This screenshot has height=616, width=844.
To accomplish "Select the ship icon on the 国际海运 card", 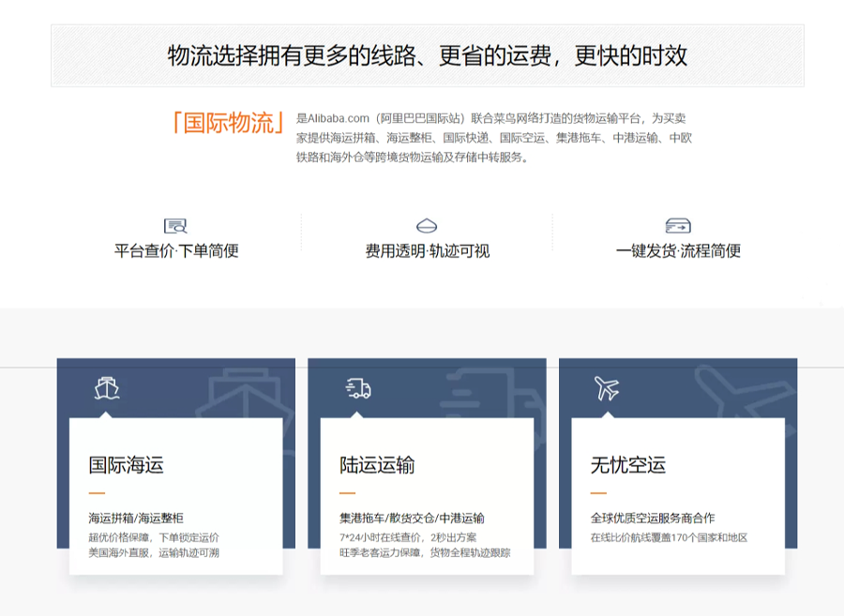I will [108, 386].
